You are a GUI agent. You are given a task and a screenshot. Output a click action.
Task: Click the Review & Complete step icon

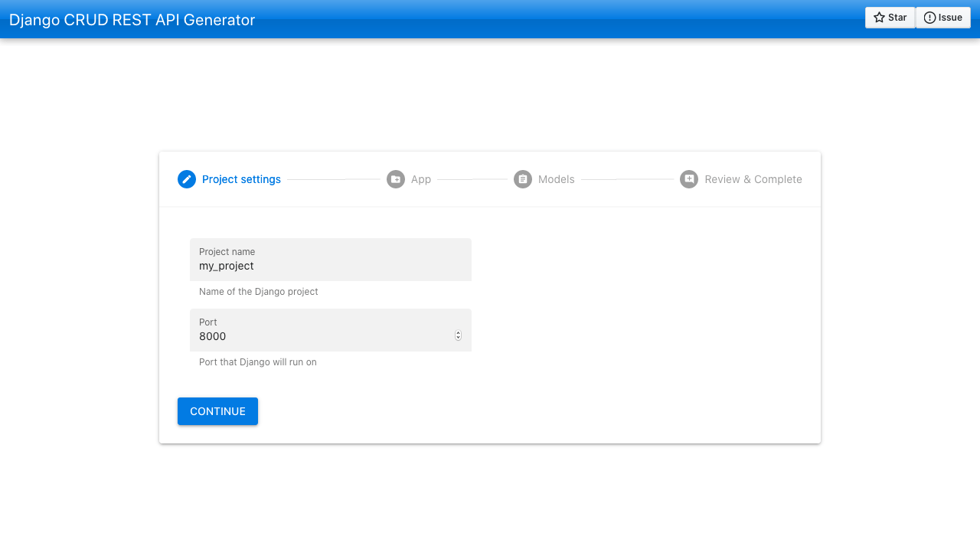688,178
